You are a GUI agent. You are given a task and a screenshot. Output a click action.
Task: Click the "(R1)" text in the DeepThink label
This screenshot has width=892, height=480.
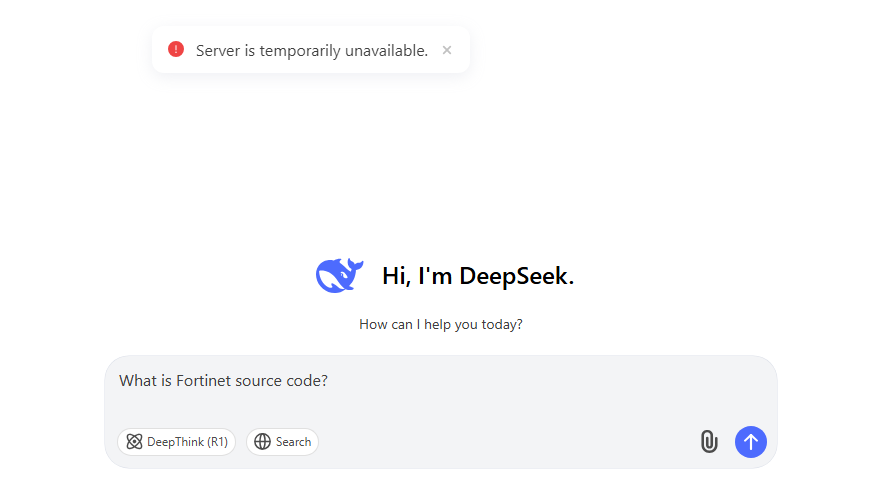218,442
